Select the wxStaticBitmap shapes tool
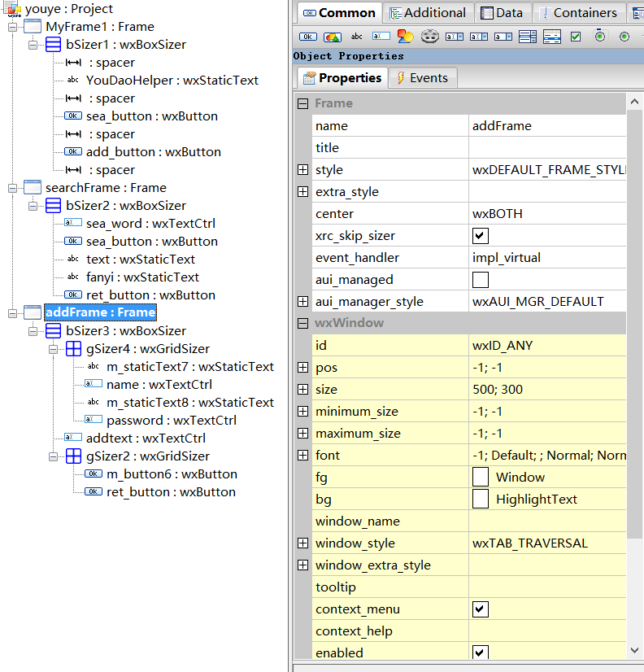The image size is (644, 672). 405,37
